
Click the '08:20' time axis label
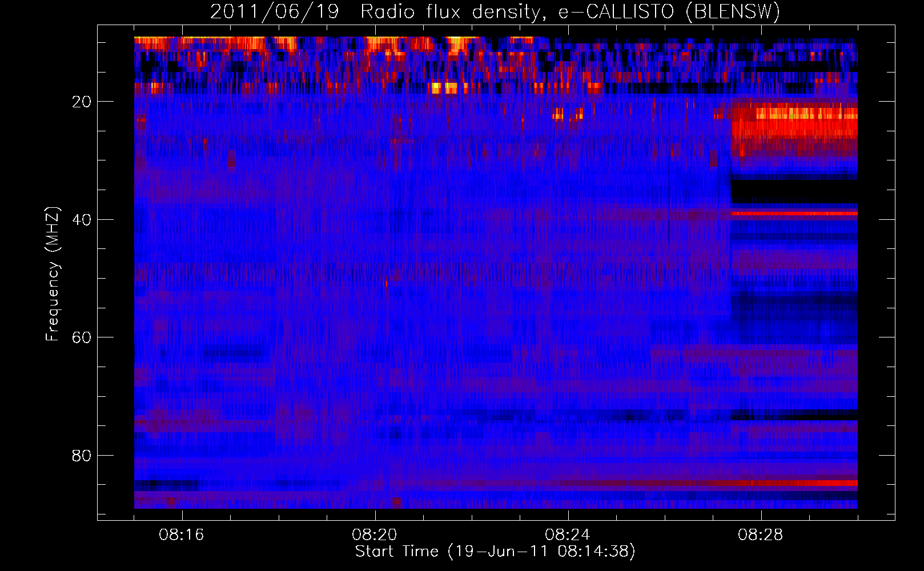coord(375,535)
